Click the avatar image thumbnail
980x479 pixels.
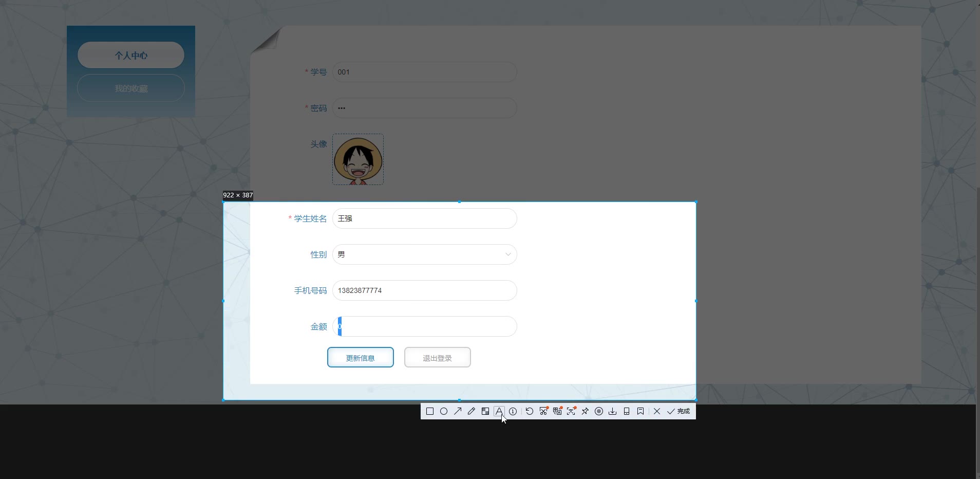(358, 159)
